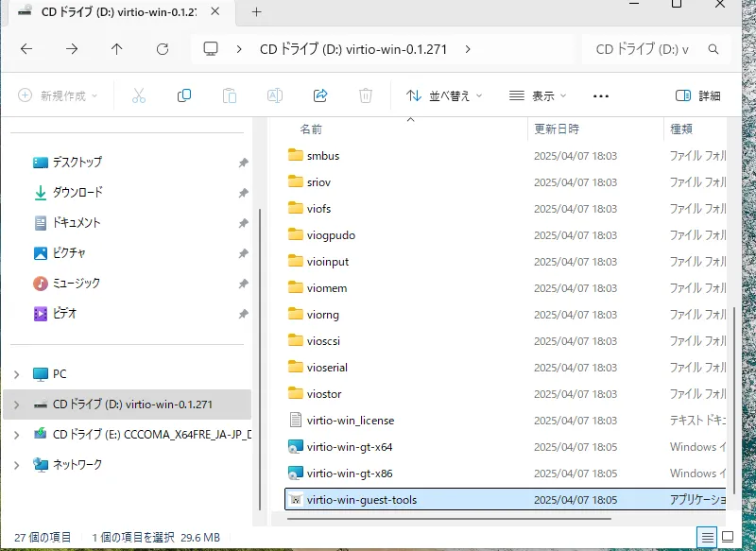Click the Copy icon in toolbar

pos(184,95)
